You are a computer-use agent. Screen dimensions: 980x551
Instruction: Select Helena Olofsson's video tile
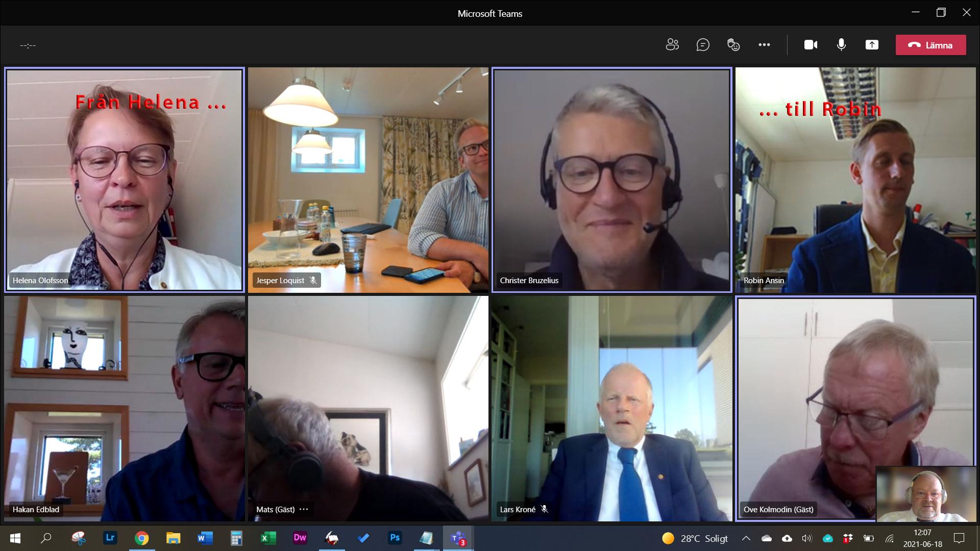coord(124,180)
